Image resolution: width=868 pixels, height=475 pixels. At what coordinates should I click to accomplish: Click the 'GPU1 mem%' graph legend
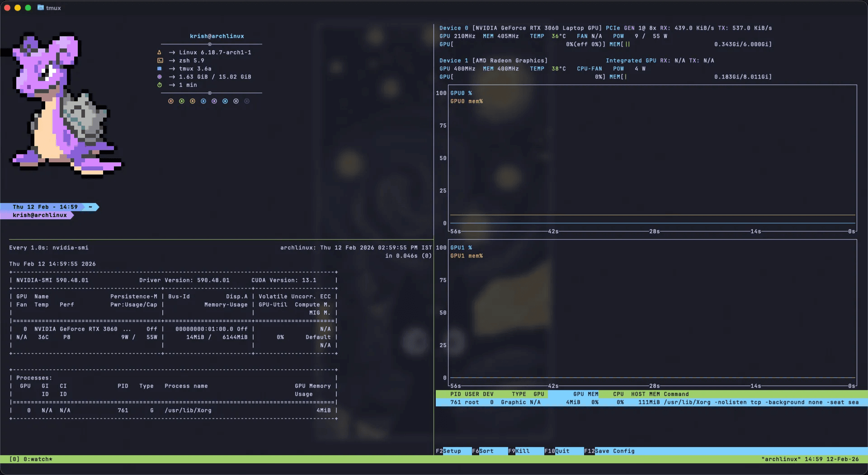point(467,256)
